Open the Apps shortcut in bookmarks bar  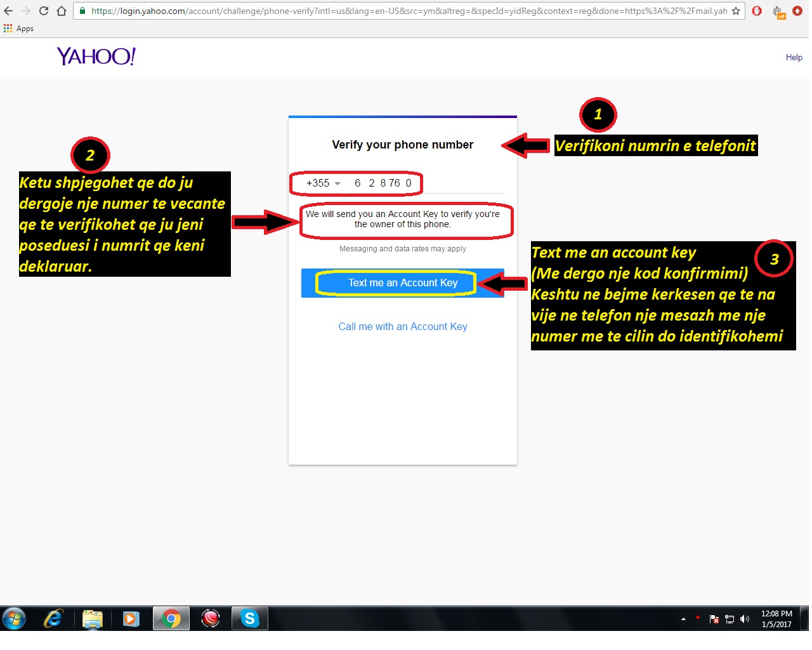coord(18,29)
